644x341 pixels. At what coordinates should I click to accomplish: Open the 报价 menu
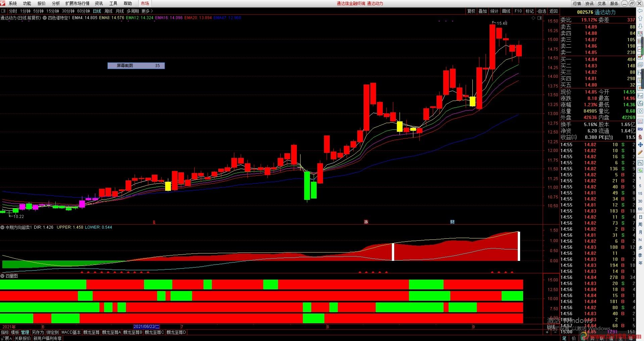tap(42, 3)
